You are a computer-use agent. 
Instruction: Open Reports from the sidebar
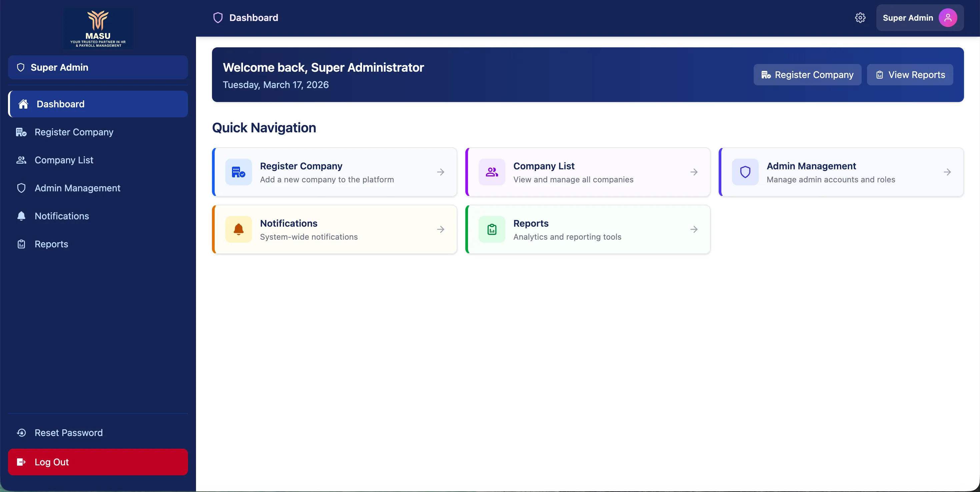point(98,244)
